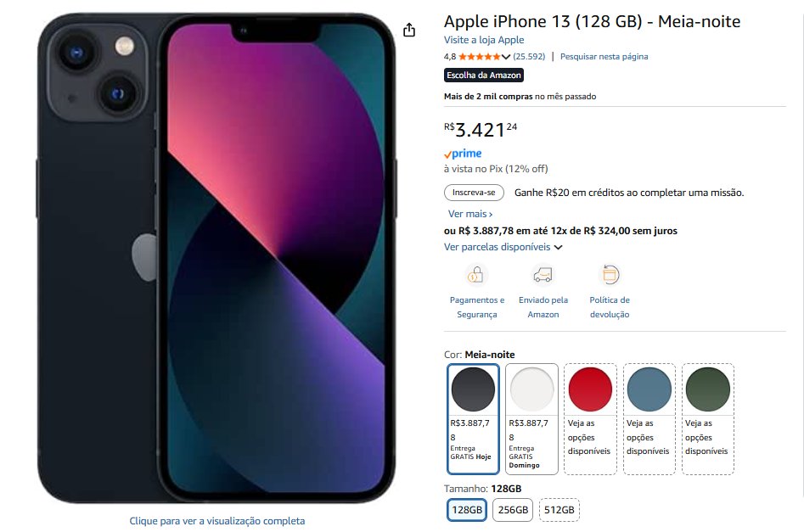Click the iPhone image for full view
This screenshot has width=804, height=532.
[216, 258]
